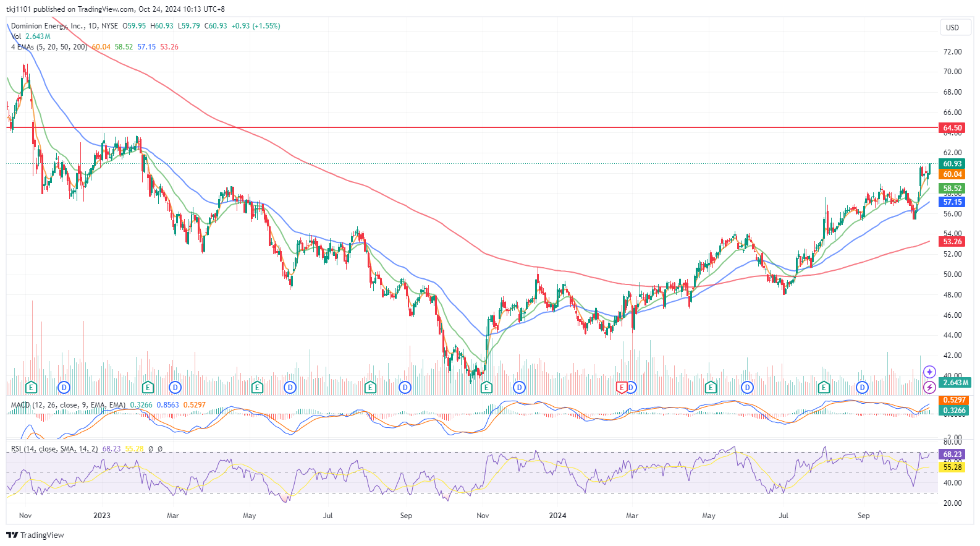The height and width of the screenshot is (546, 980).
Task: Click the orange 60.04 EMA price label
Action: (953, 174)
